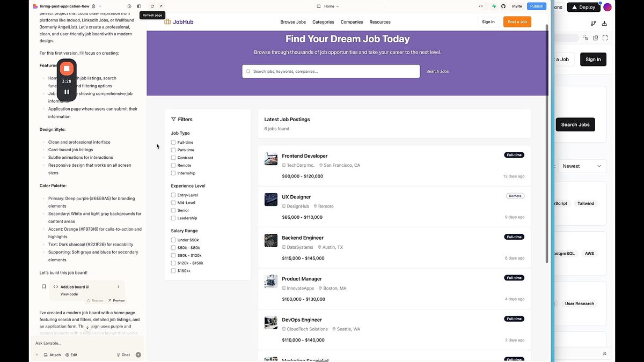Click the Deploy button in background window
644x362 pixels.
[584, 7]
